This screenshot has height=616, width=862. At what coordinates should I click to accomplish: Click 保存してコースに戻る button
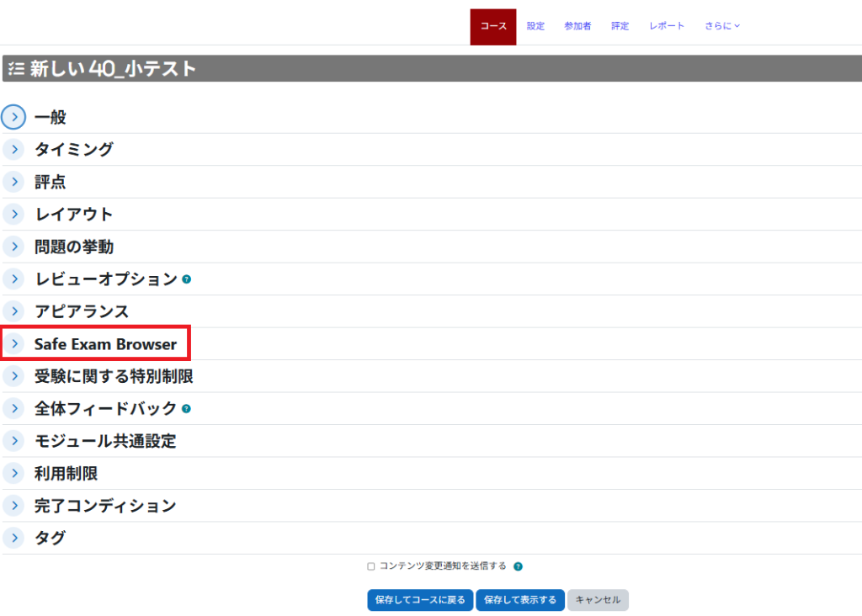coord(420,600)
